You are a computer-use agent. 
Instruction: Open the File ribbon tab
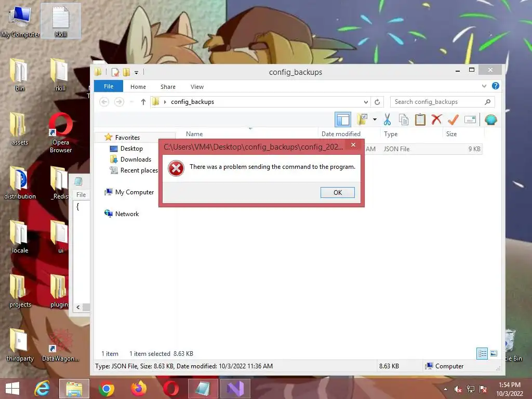coord(109,86)
